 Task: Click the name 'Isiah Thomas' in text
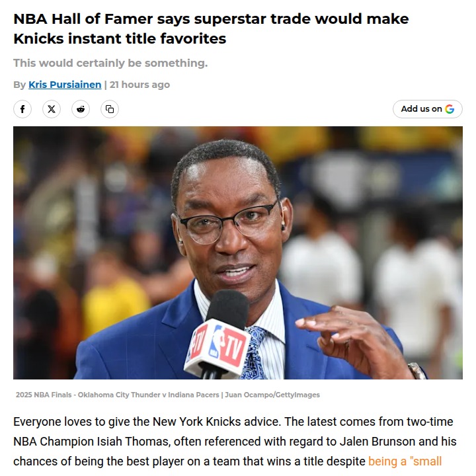[134, 442]
